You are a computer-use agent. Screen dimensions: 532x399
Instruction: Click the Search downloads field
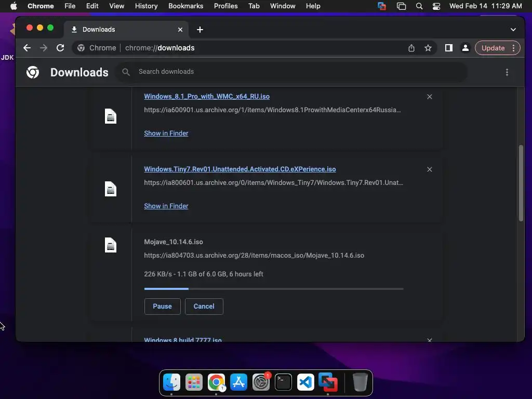coord(292,72)
